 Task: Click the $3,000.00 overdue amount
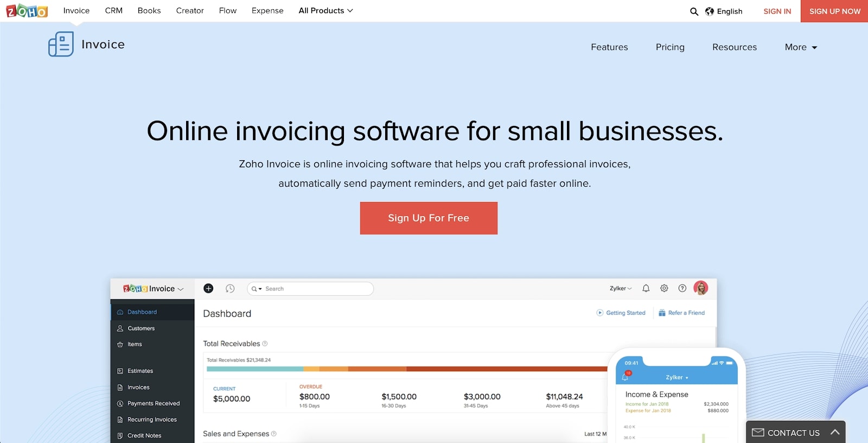[482, 397]
